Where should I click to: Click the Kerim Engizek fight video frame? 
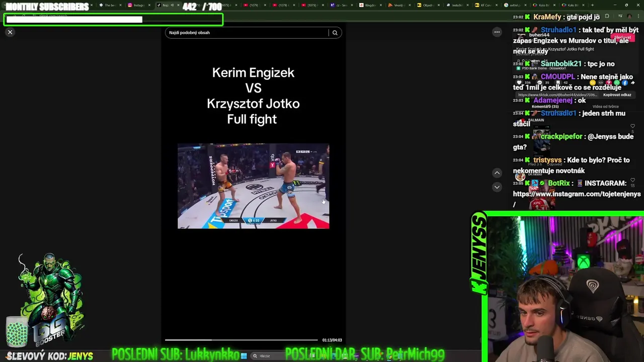[x=254, y=186]
